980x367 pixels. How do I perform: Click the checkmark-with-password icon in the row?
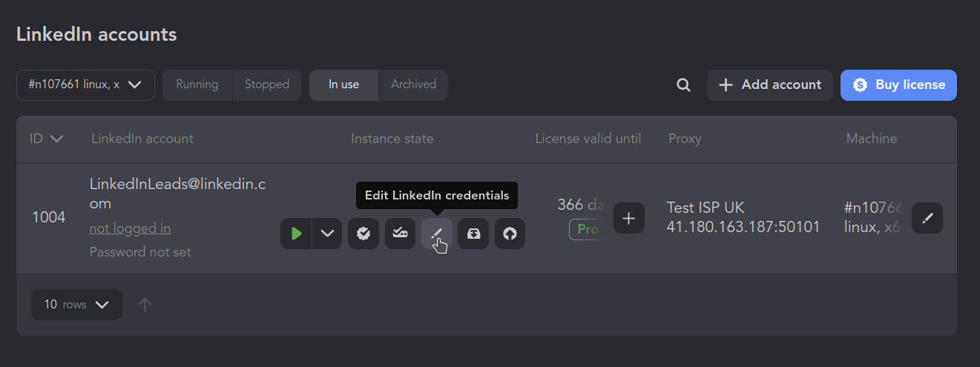pos(400,234)
